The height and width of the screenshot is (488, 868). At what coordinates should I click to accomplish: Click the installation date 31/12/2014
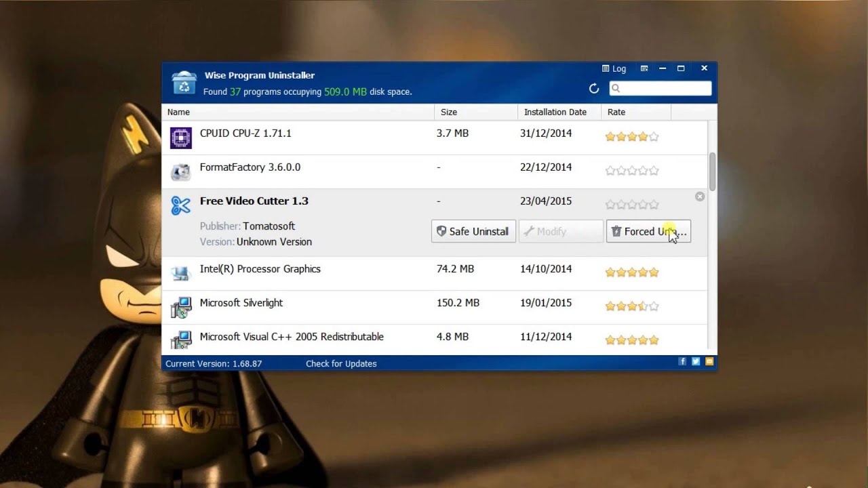coord(546,134)
